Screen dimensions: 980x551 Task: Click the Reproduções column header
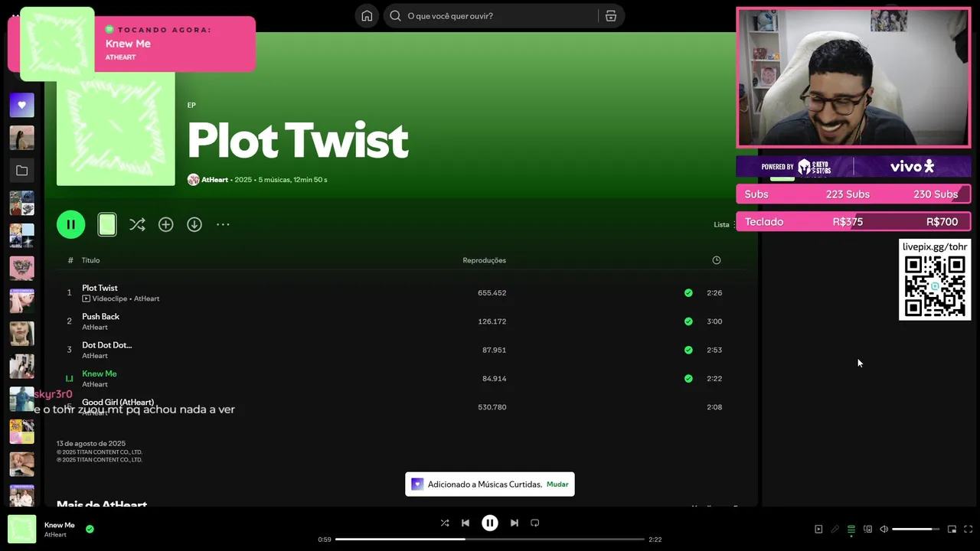click(484, 260)
